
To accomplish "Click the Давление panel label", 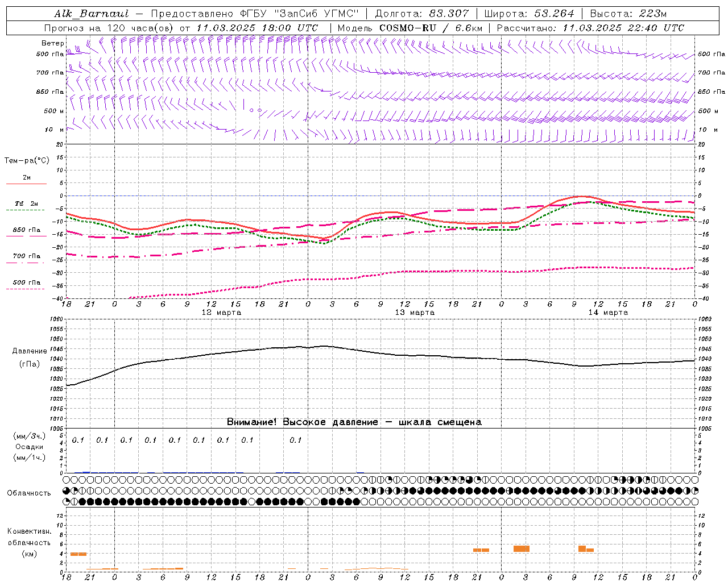I will tap(30, 351).
